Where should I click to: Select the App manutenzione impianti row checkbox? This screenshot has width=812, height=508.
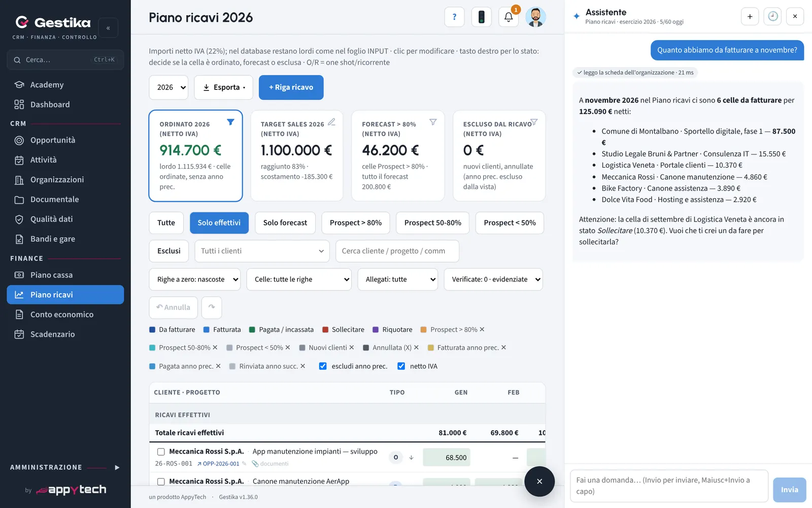[x=161, y=452]
